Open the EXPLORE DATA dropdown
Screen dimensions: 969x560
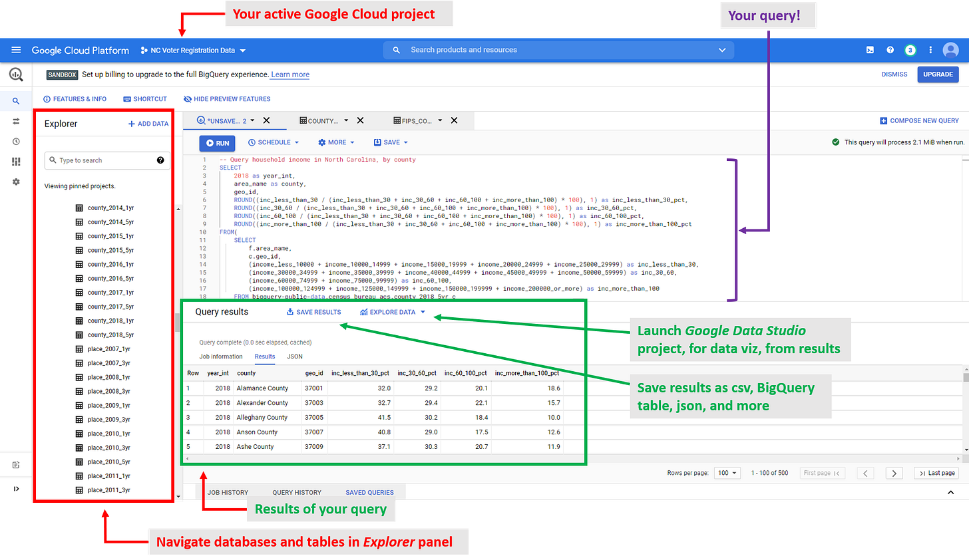(x=393, y=312)
